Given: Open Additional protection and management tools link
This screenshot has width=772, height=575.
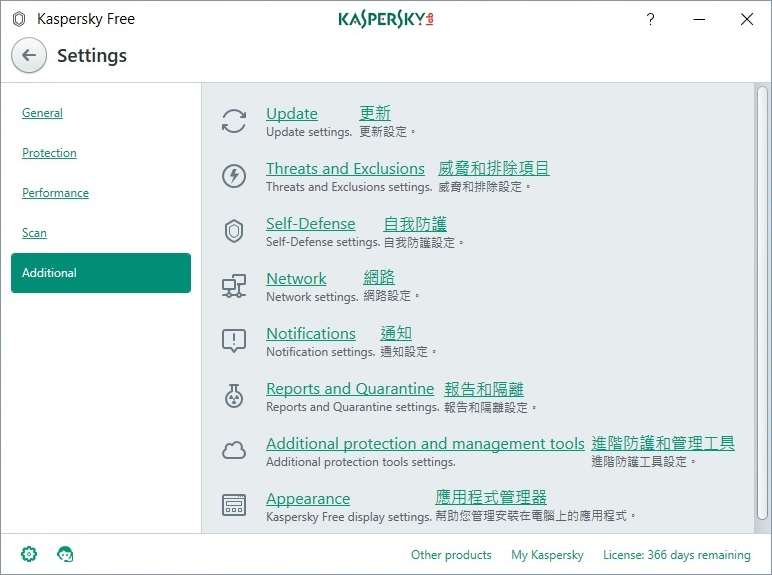Looking at the screenshot, I should pyautogui.click(x=425, y=444).
